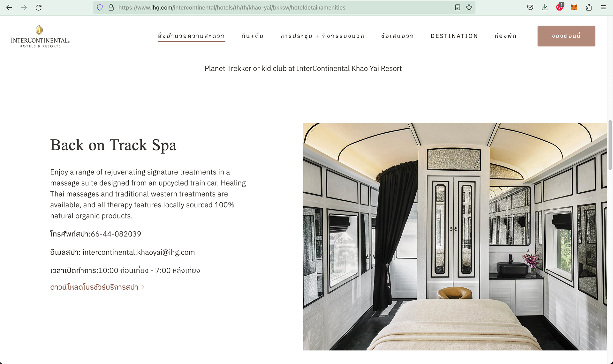Open the tracking protection shield icon
The image size is (613, 364).
point(100,7)
